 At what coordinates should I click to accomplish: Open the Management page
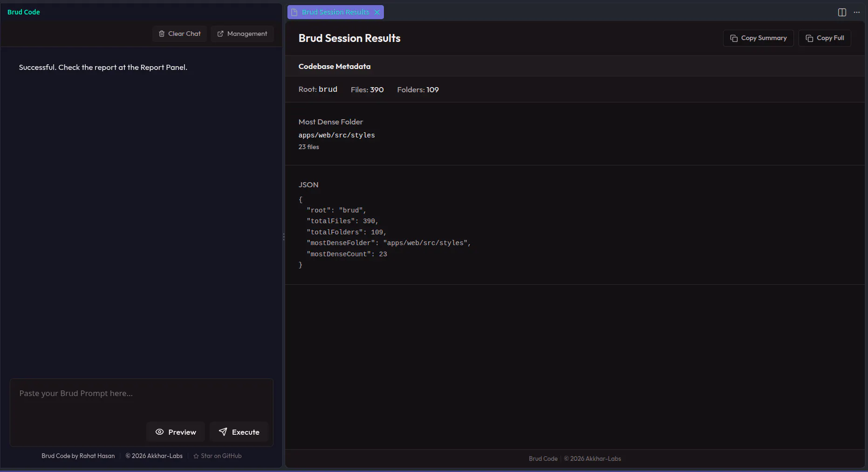click(242, 34)
